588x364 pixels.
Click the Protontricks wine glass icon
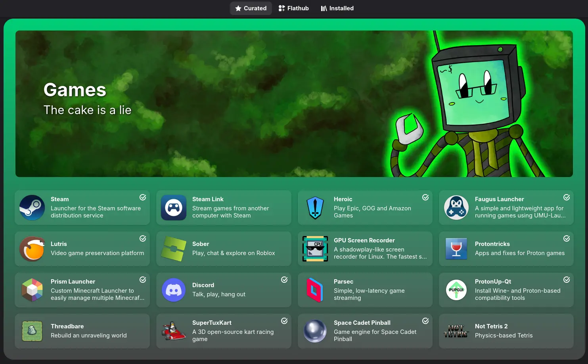click(456, 249)
